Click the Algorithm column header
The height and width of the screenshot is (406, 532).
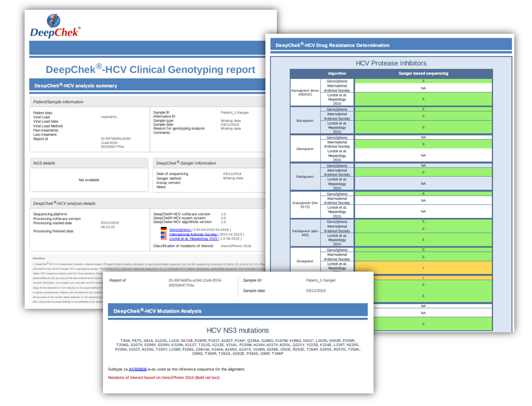point(337,73)
